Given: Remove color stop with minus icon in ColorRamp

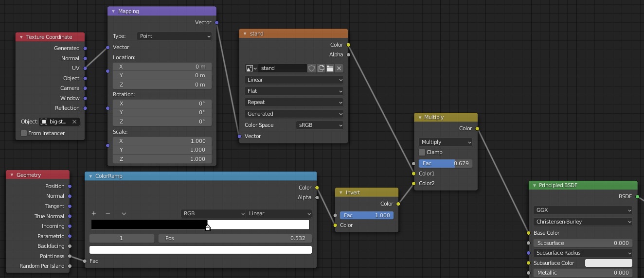Looking at the screenshot, I should [x=108, y=213].
